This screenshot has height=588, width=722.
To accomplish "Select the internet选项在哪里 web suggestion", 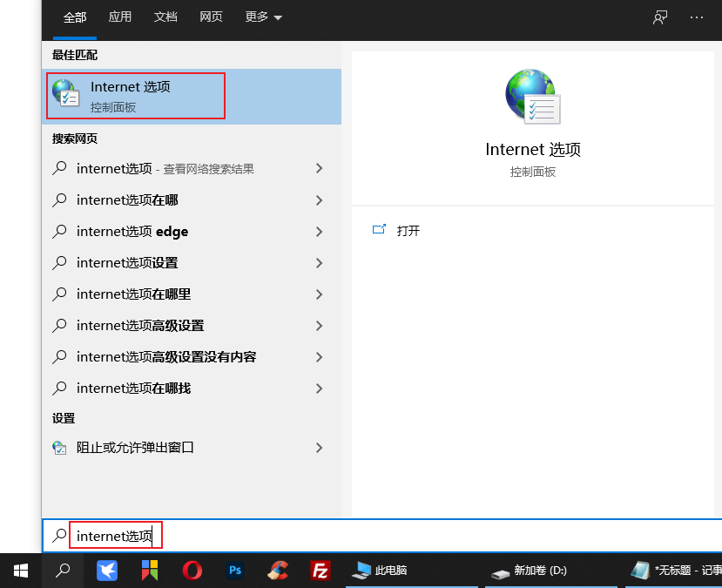I will (133, 294).
